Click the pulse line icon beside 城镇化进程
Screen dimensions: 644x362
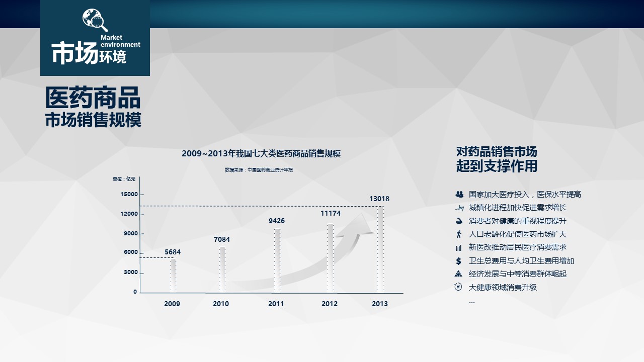459,208
